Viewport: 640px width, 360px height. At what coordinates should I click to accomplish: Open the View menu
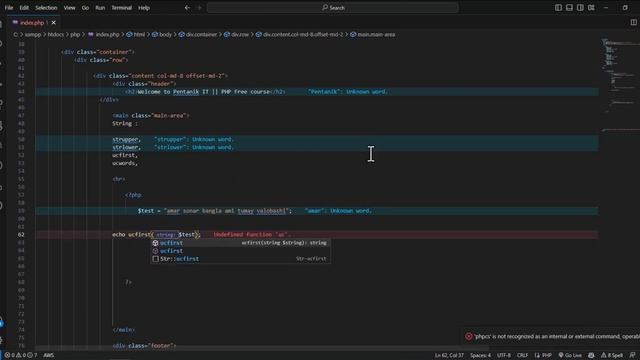point(69,8)
